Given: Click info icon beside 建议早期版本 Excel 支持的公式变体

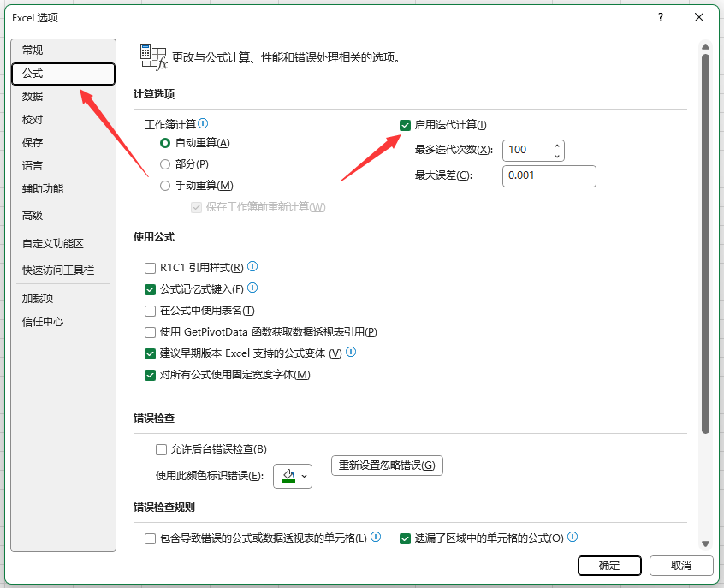Looking at the screenshot, I should tap(351, 352).
